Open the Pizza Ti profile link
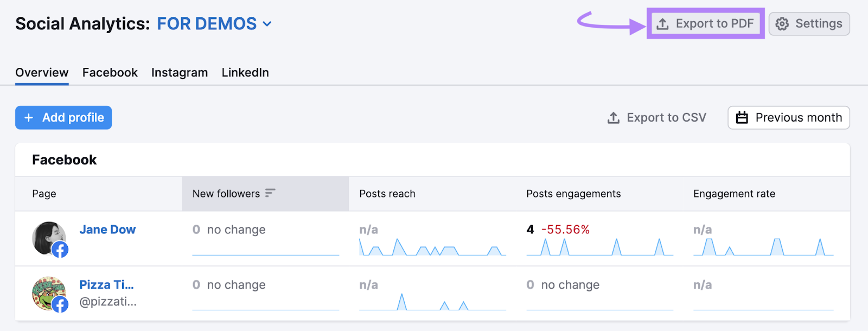The image size is (868, 331). tap(106, 284)
